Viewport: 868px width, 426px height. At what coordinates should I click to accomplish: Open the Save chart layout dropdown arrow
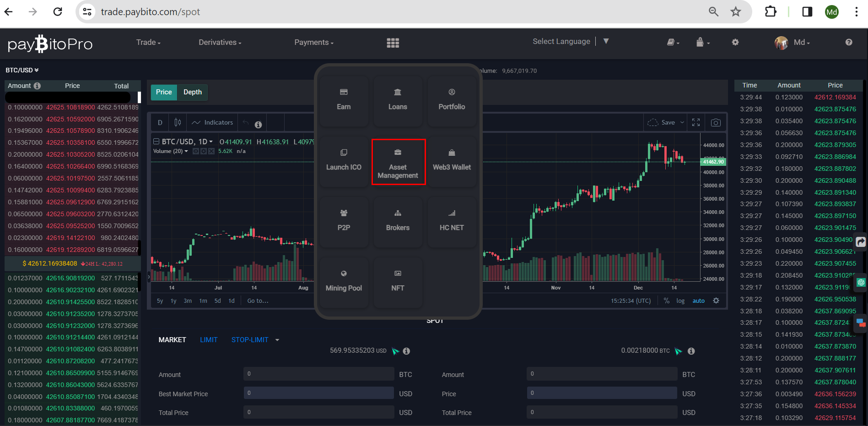pos(682,122)
